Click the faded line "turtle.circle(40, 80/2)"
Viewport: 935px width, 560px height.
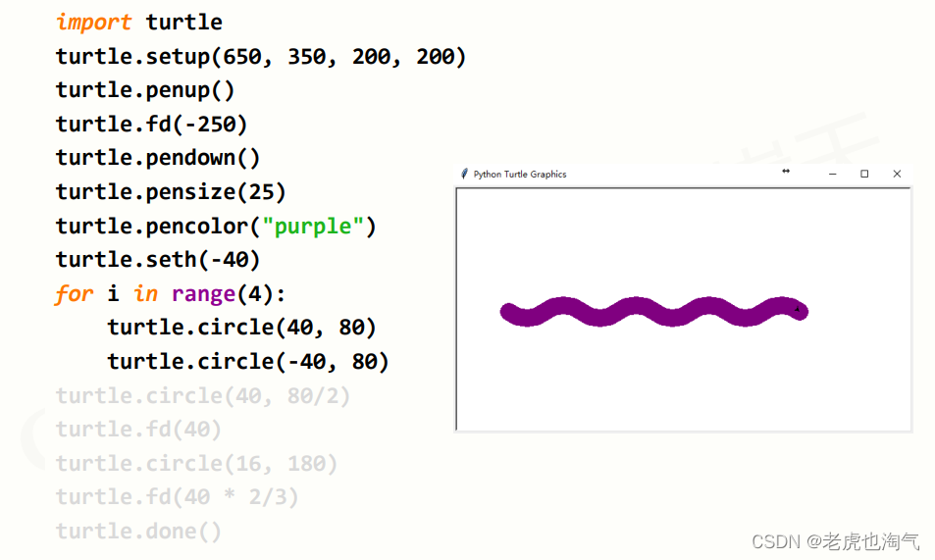[203, 396]
